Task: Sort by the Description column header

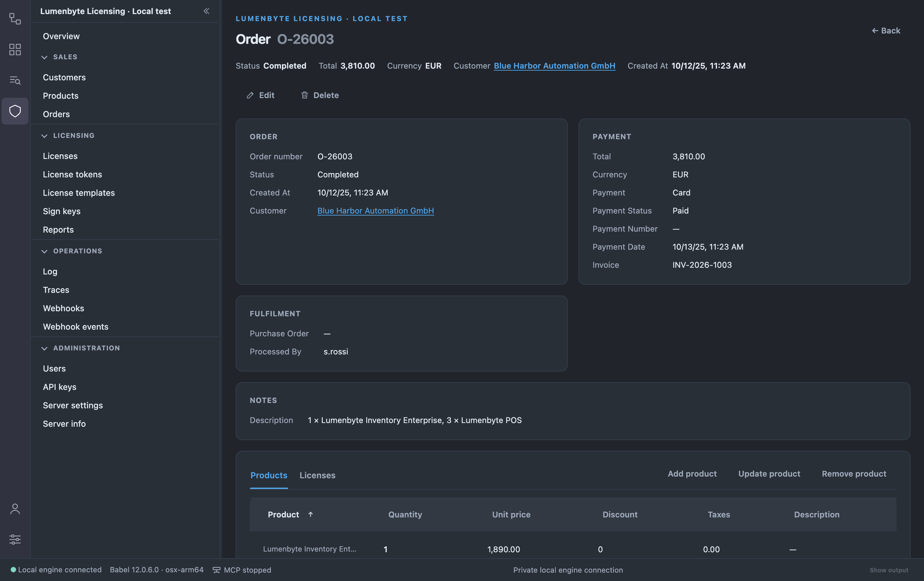Action: pos(817,514)
